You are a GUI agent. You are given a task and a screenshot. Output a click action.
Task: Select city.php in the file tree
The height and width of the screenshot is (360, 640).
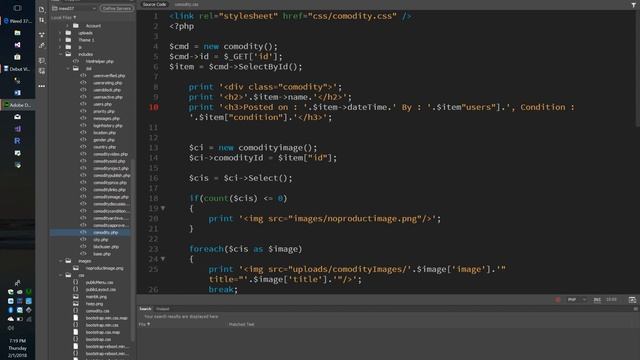point(100,240)
